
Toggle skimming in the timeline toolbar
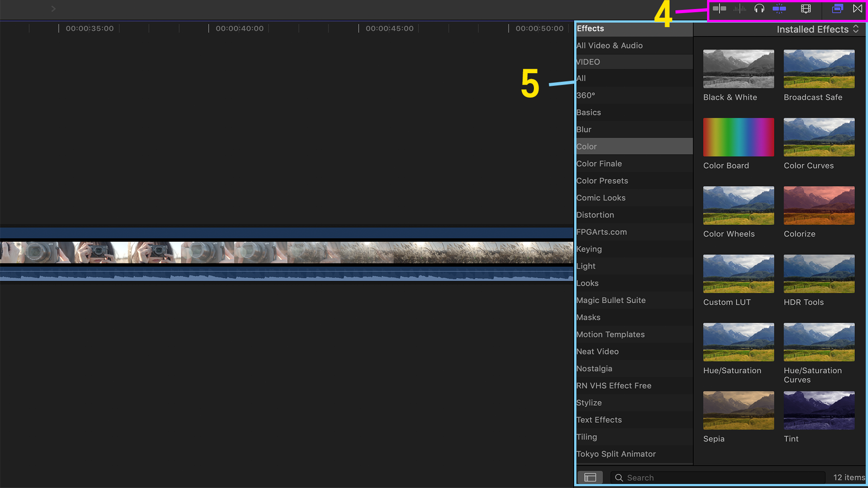719,9
